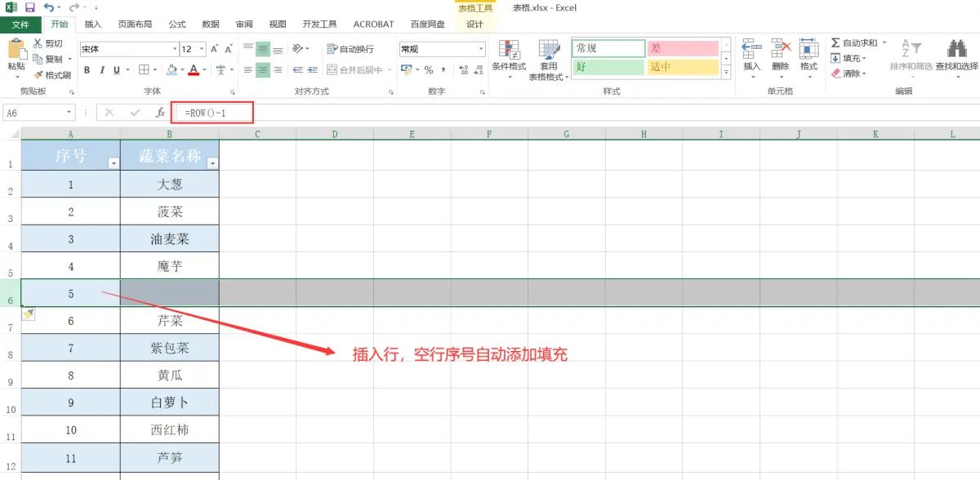Image resolution: width=980 pixels, height=480 pixels.
Task: Open the font size dropdown
Action: point(200,50)
